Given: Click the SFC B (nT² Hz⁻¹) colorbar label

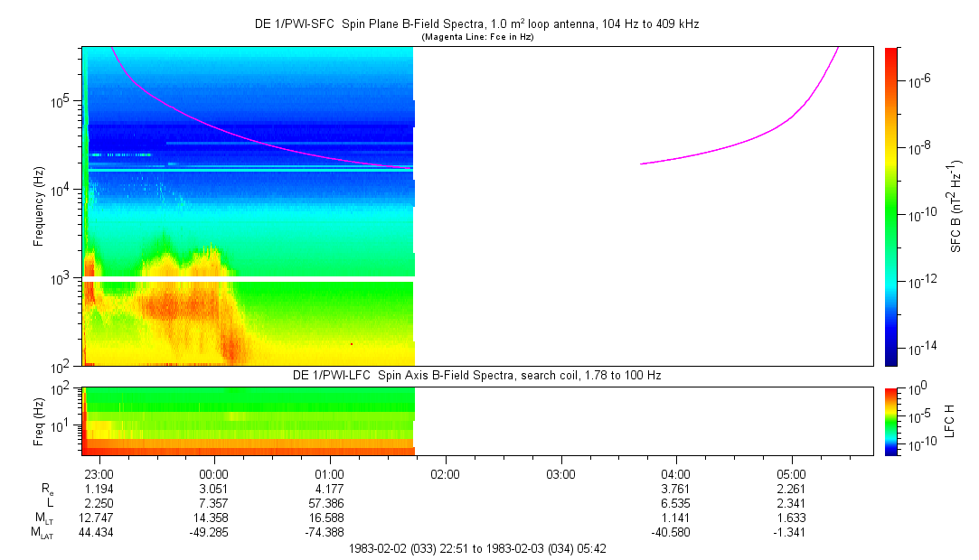Looking at the screenshot, I should point(955,206).
